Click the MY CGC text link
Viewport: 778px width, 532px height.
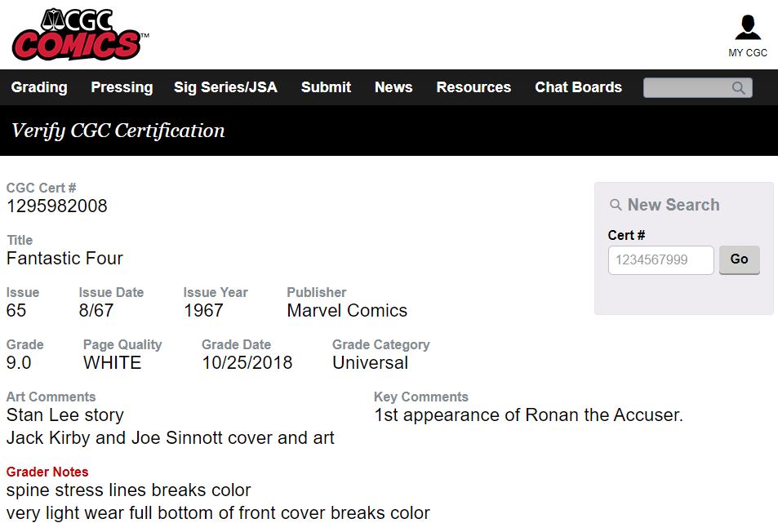pyautogui.click(x=748, y=53)
